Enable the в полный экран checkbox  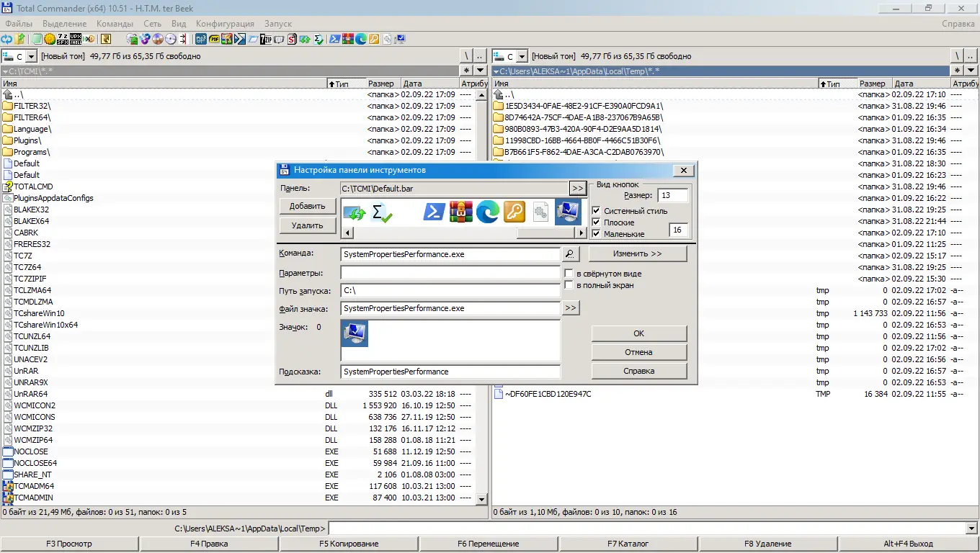coord(569,284)
